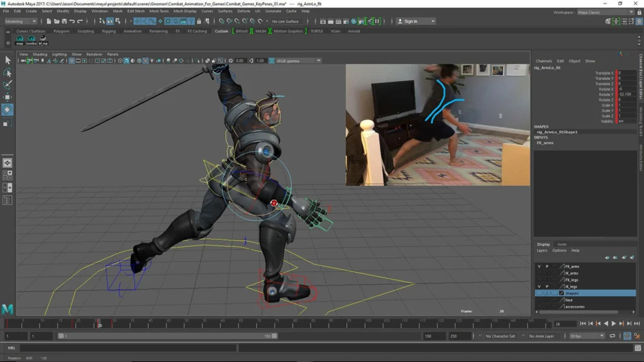Click the lock icon in the status line

(199, 20)
